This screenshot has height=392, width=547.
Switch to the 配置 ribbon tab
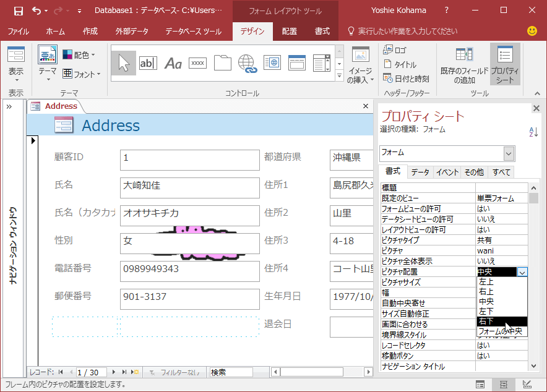pyautogui.click(x=290, y=32)
